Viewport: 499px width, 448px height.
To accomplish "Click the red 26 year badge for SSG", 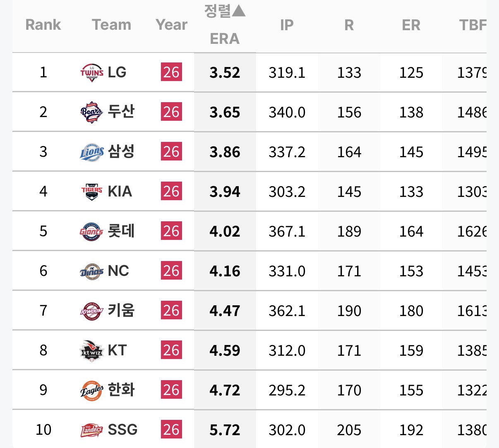I will (171, 430).
